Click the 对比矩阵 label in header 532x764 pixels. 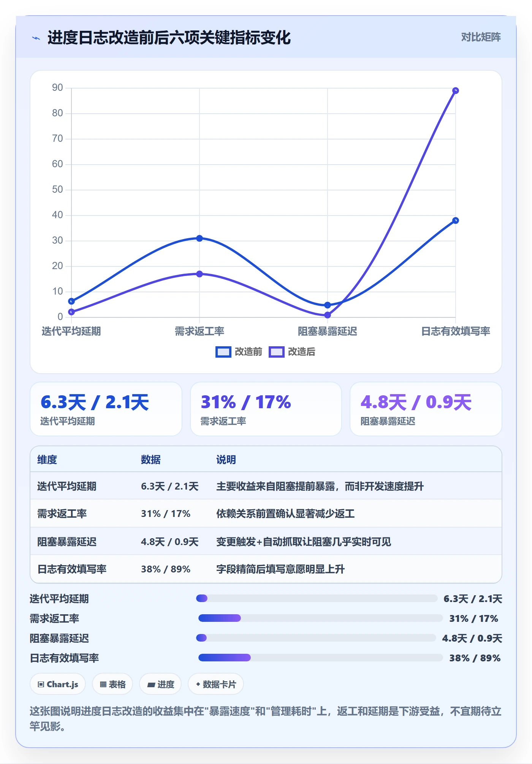tap(481, 37)
